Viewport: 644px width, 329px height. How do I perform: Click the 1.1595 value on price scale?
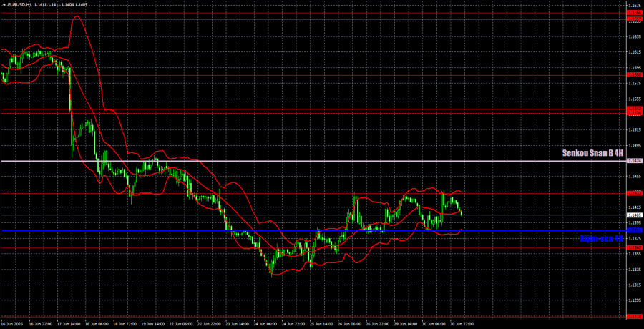pos(635,68)
